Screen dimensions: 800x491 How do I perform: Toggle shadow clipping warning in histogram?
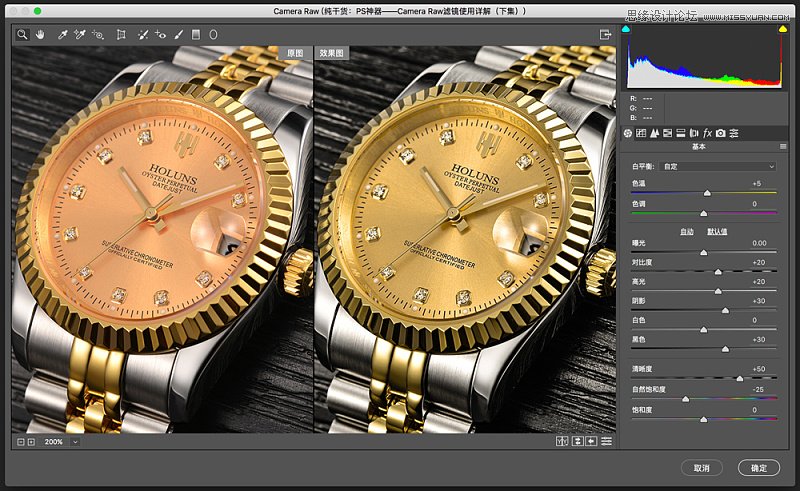(x=627, y=29)
